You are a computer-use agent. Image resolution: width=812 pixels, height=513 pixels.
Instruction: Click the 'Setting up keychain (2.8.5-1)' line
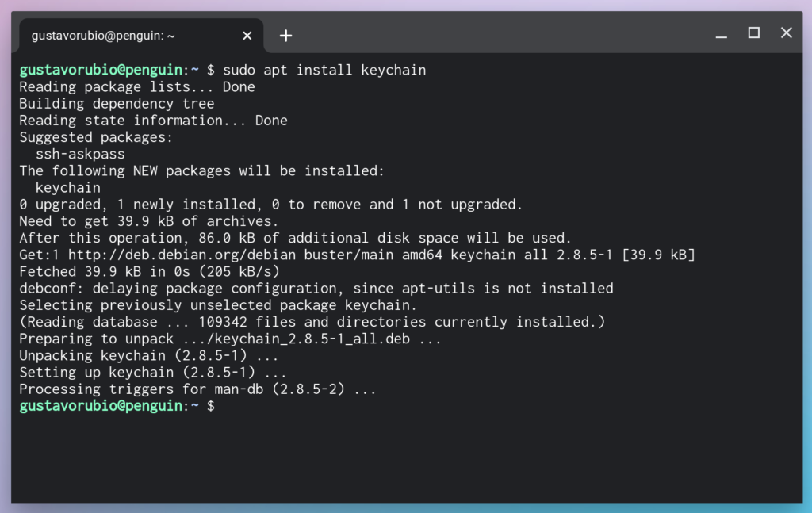pyautogui.click(x=153, y=372)
